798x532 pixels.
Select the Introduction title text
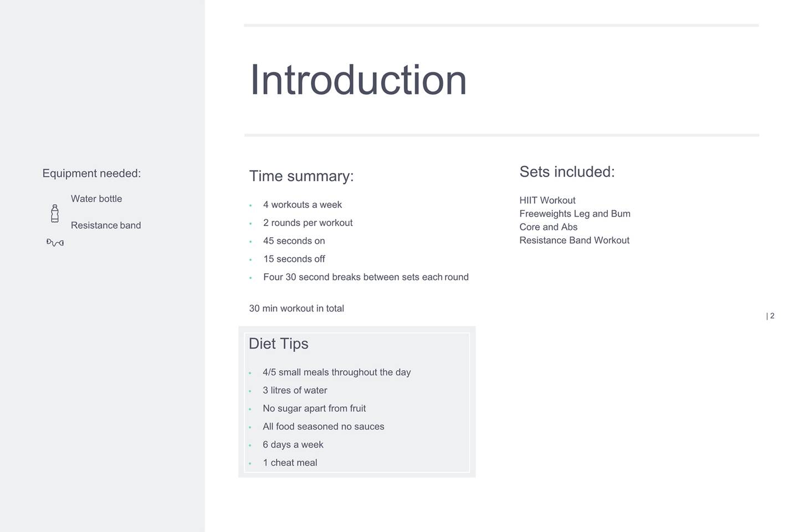point(358,80)
